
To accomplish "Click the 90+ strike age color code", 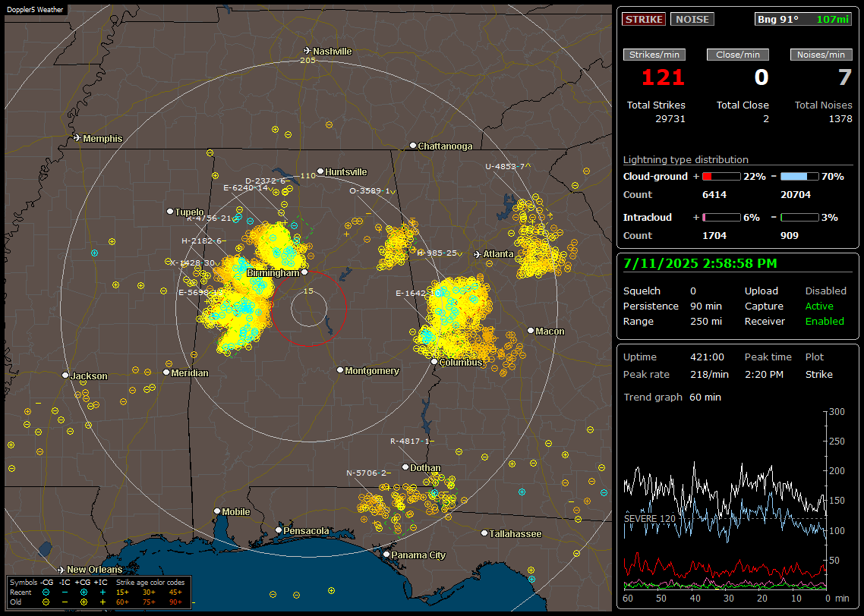I will [x=175, y=602].
